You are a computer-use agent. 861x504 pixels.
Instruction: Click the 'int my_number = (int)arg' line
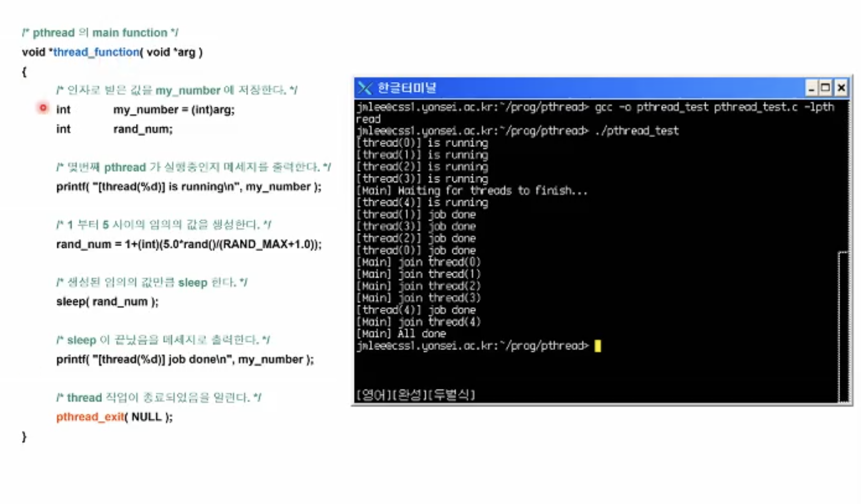coord(145,110)
